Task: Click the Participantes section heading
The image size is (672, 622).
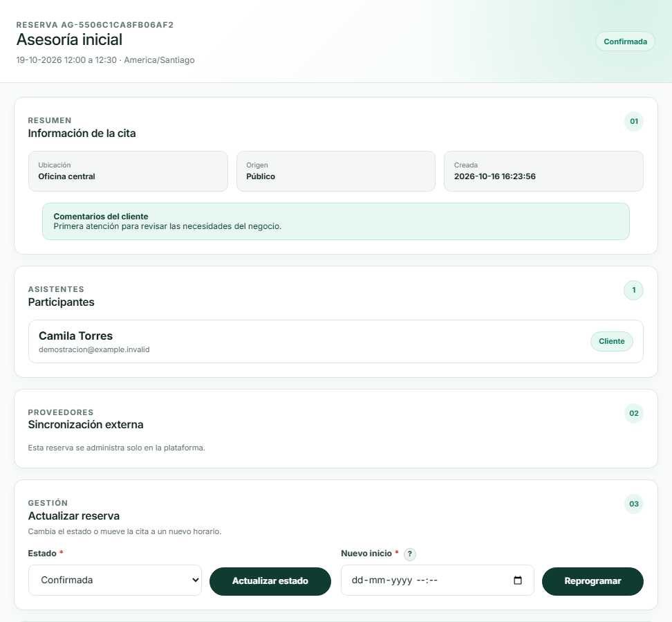Action: (62, 302)
